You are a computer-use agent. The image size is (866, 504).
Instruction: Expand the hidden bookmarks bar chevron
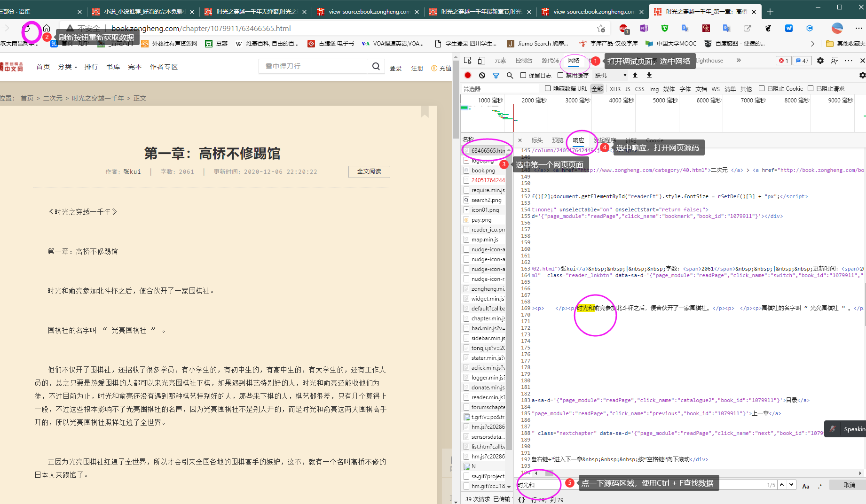[812, 44]
